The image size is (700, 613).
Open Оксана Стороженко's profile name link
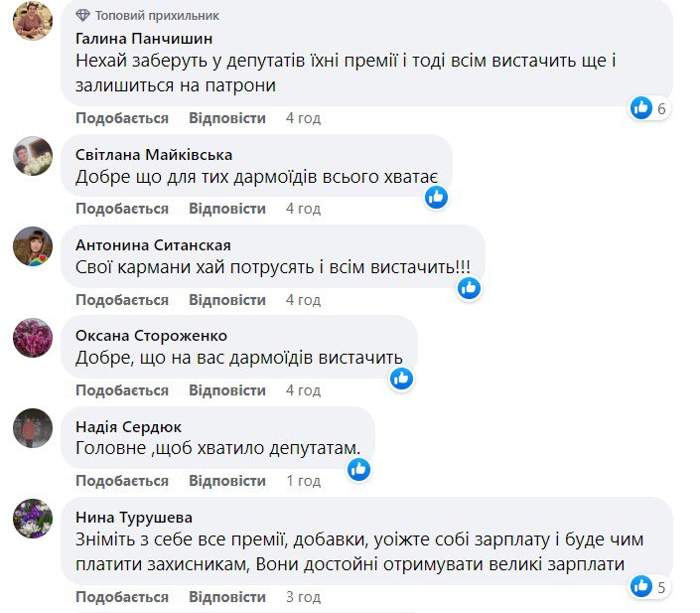(151, 335)
